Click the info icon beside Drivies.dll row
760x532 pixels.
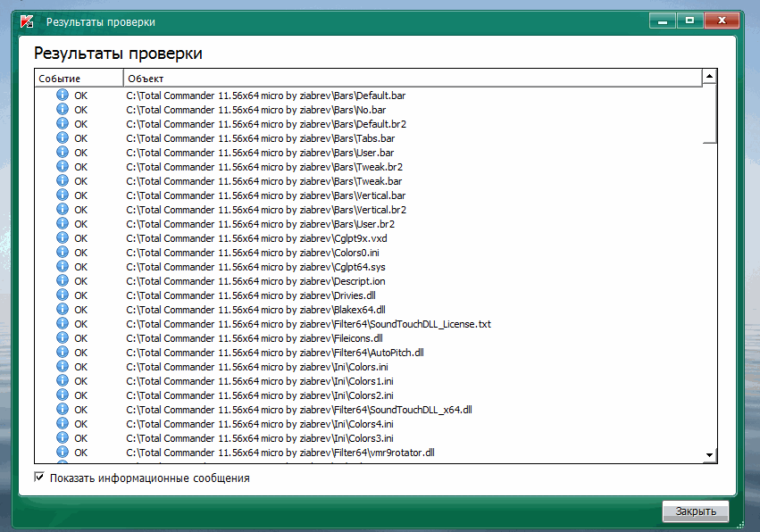pyautogui.click(x=63, y=295)
